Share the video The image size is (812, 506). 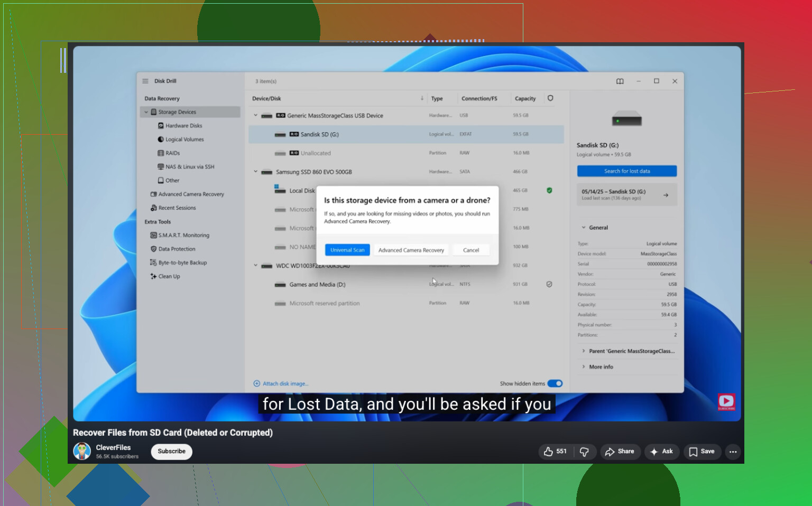620,452
